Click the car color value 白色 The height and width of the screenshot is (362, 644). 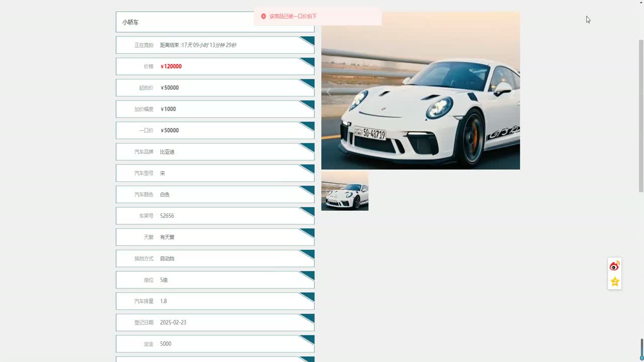[x=165, y=195]
